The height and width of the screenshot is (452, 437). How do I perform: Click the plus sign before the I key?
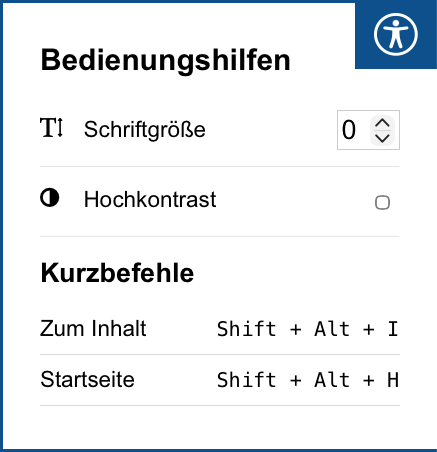click(x=369, y=330)
